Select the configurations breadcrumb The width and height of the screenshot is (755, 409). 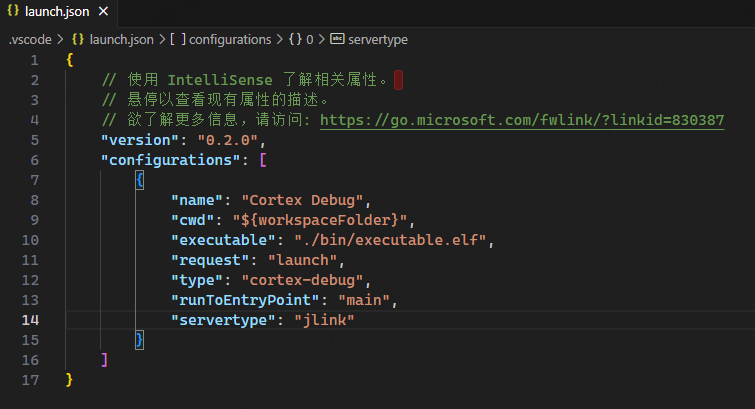(230, 40)
